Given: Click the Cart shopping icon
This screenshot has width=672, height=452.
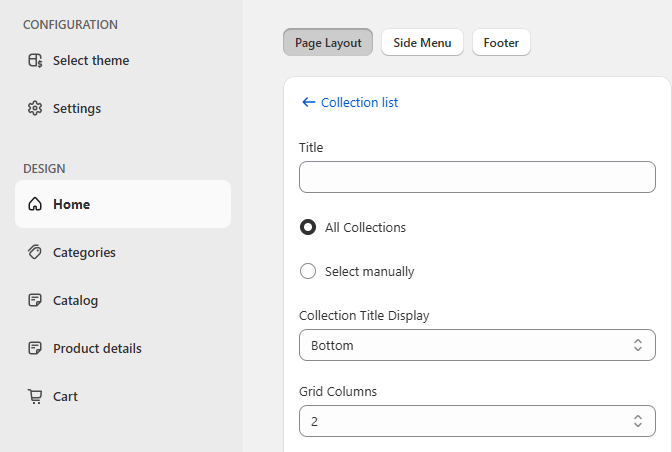Looking at the screenshot, I should pos(35,396).
